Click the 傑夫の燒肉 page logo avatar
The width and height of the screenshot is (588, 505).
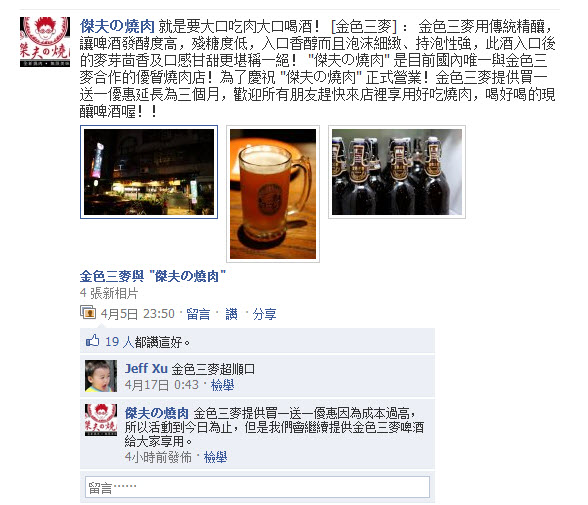pyautogui.click(x=45, y=42)
